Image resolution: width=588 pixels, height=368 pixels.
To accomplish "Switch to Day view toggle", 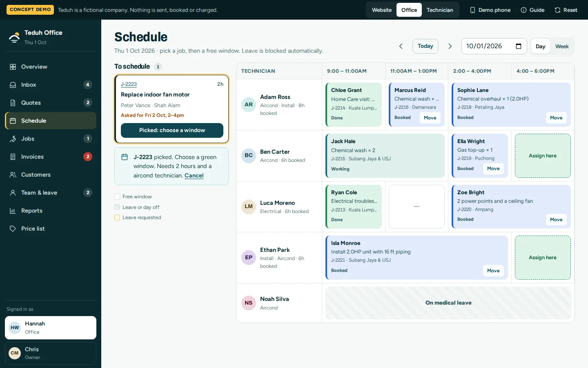I will [x=540, y=46].
